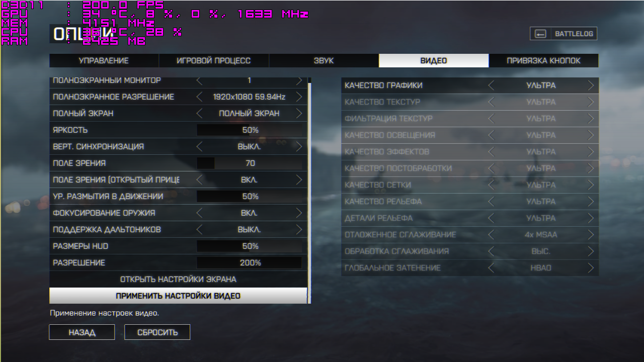This screenshot has width=644, height=362.
Task: Toggle Поле зрения (открытый прицел) with right arrow
Action: point(299,180)
